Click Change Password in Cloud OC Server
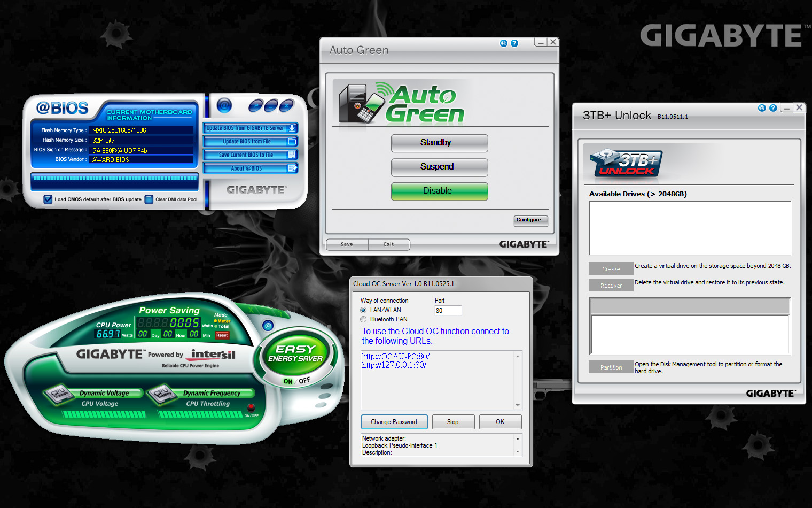The image size is (812, 508). click(394, 422)
